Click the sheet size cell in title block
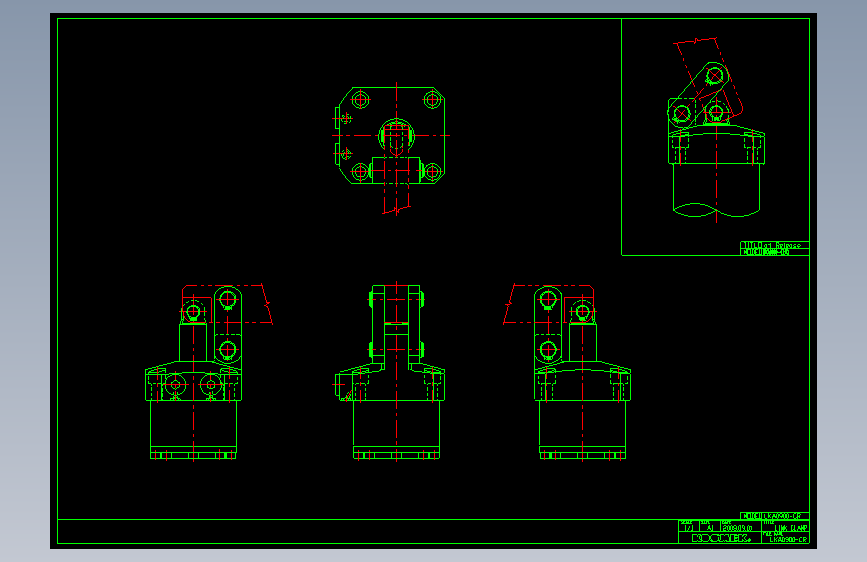867x562 pixels. [710, 528]
